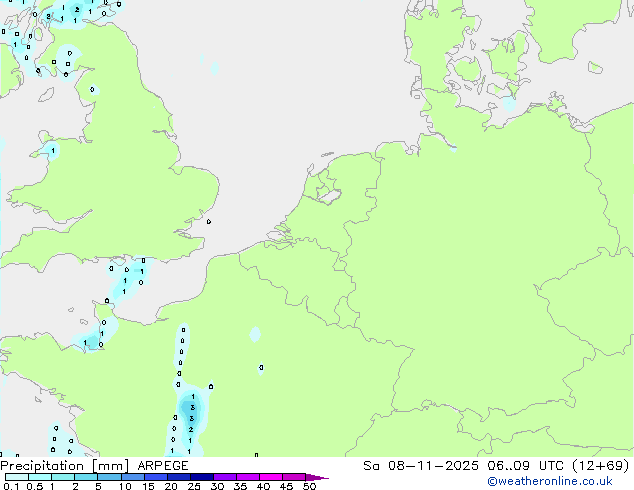Screen dimensions: 634x490
Task: Click the 'ARPEGE' model name label
Action: point(163,466)
